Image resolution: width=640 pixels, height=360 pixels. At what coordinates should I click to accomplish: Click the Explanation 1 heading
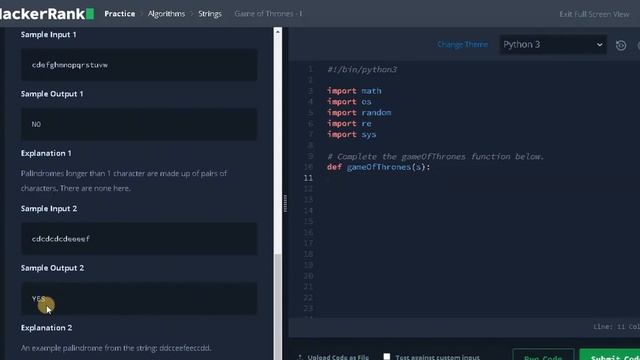tap(46, 153)
